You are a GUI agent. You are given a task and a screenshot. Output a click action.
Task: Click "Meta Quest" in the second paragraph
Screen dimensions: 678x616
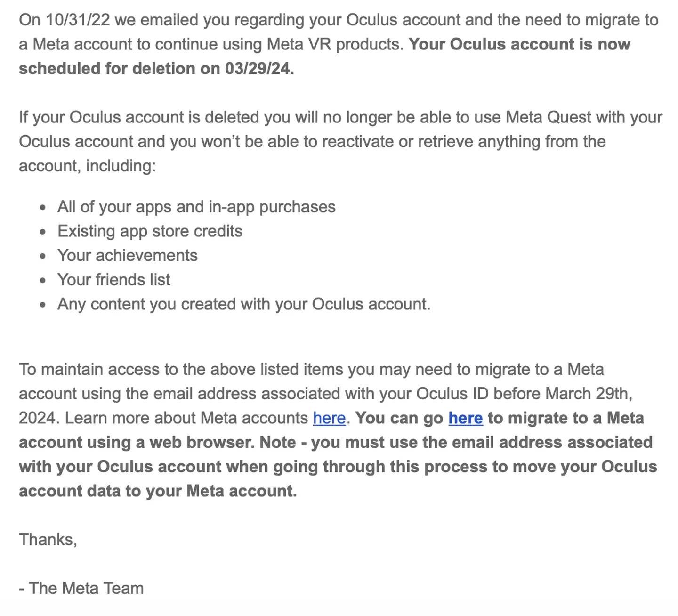point(548,117)
